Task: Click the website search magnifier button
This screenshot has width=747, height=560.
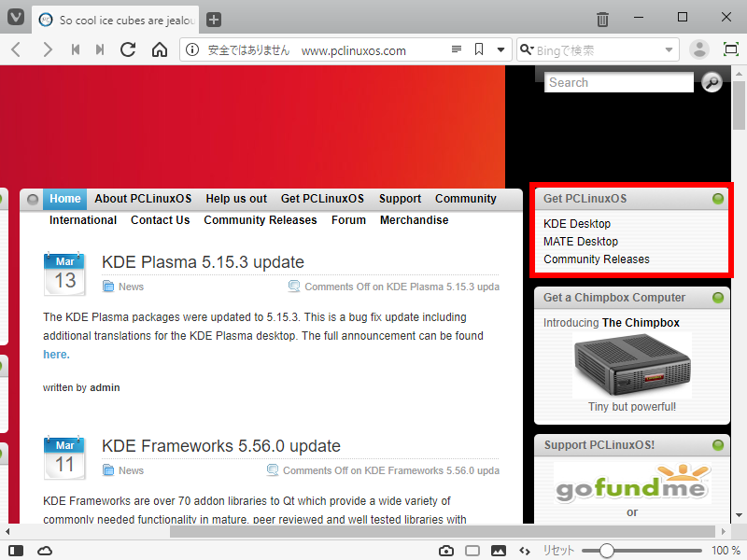Action: click(712, 82)
